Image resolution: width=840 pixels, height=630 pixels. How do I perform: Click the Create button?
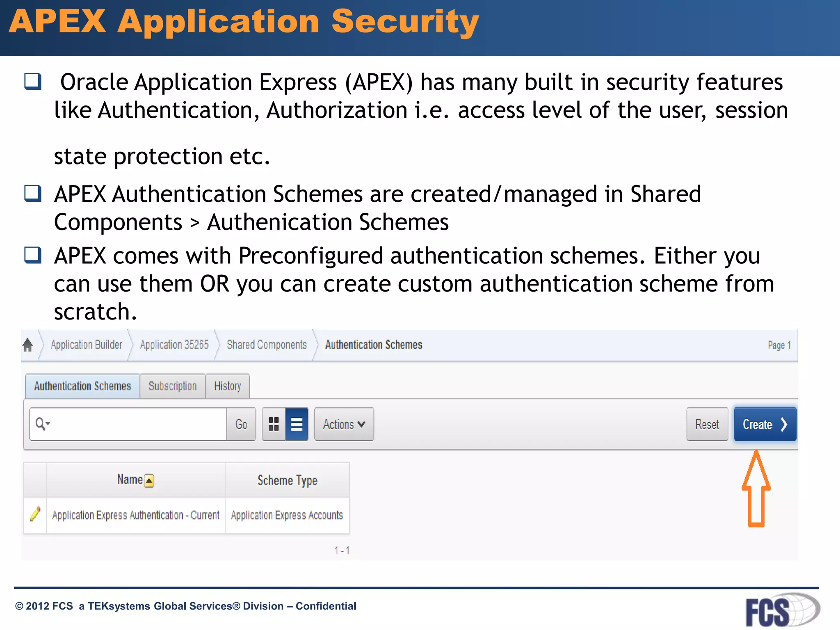(x=765, y=424)
